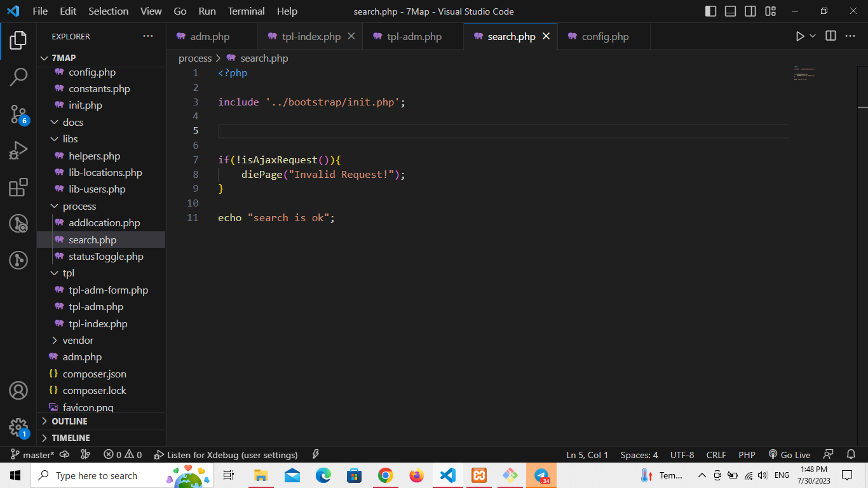Toggle Primary Side Bar layout button

click(711, 11)
